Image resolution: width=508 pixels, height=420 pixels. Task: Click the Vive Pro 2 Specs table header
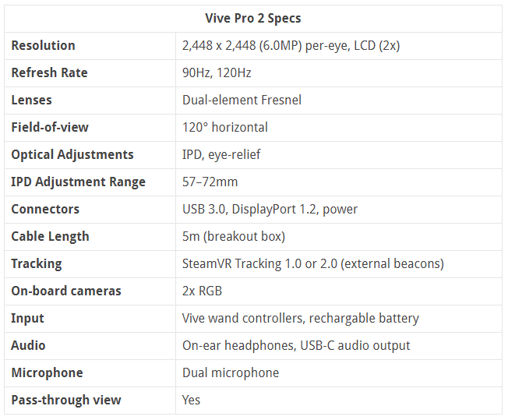click(x=253, y=18)
